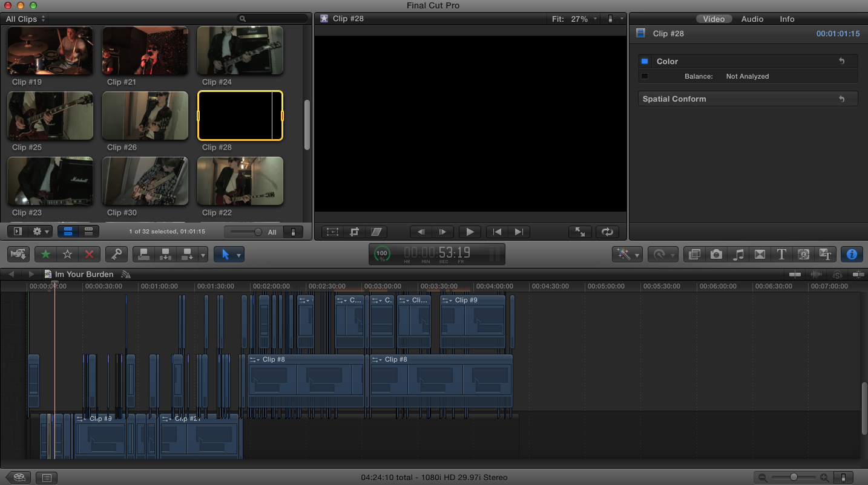Reset the Color effect parameters

(x=841, y=61)
